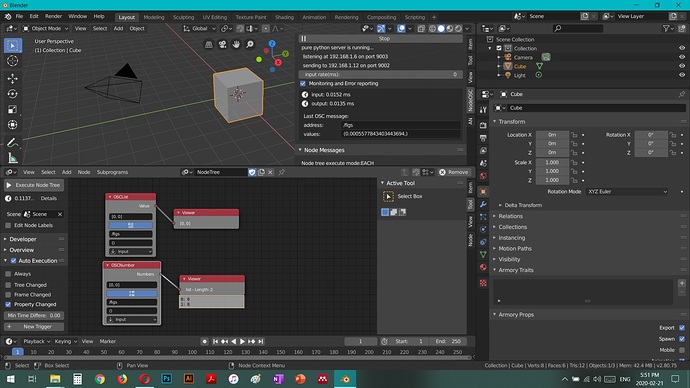The image size is (690, 388).
Task: Enable Frame Changed checkbox
Action: pyautogui.click(x=8, y=295)
